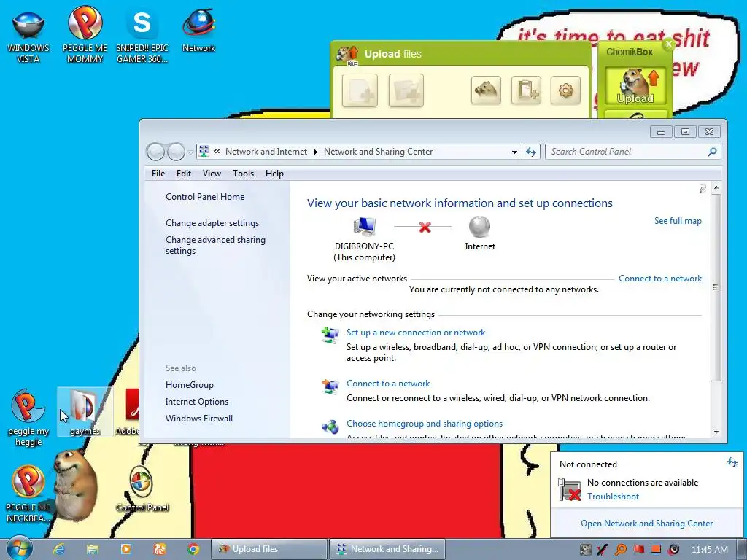This screenshot has height=560, width=747.
Task: Open Google Chrome from the taskbar
Action: 193,549
